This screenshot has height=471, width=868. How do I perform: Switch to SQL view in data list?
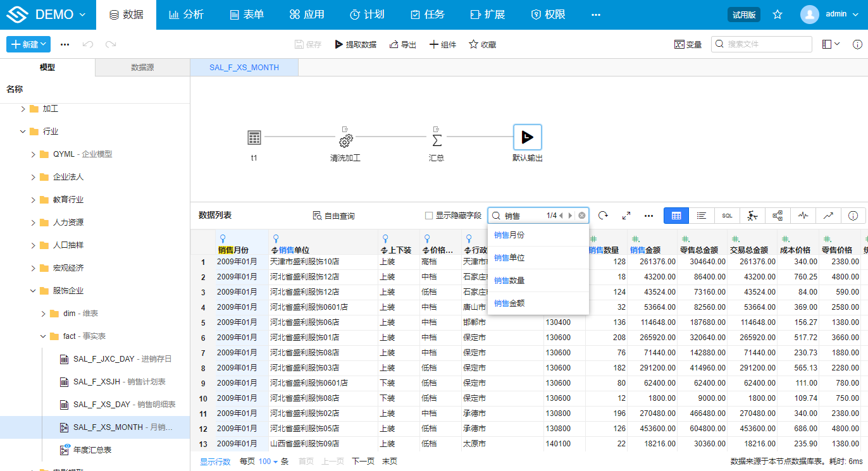pos(727,216)
